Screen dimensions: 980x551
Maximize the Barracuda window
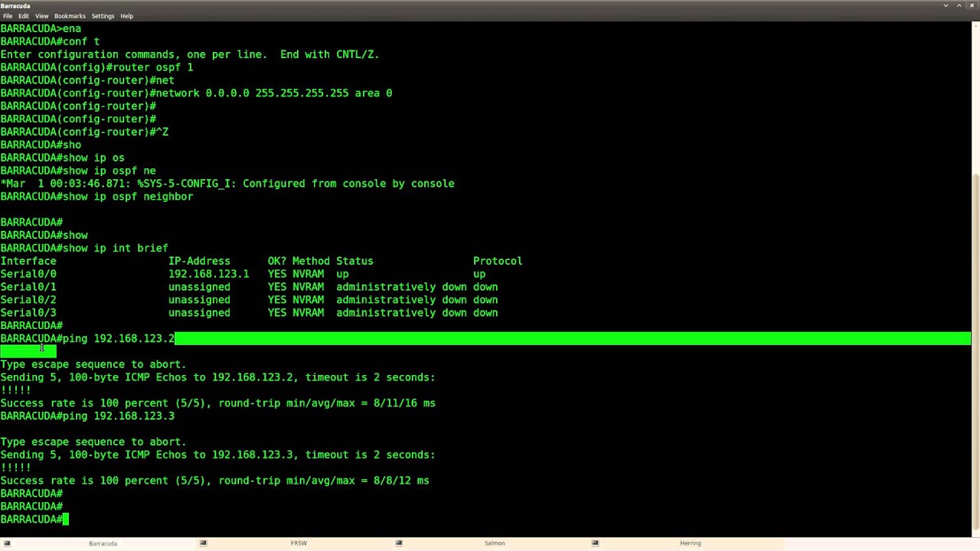[959, 5]
